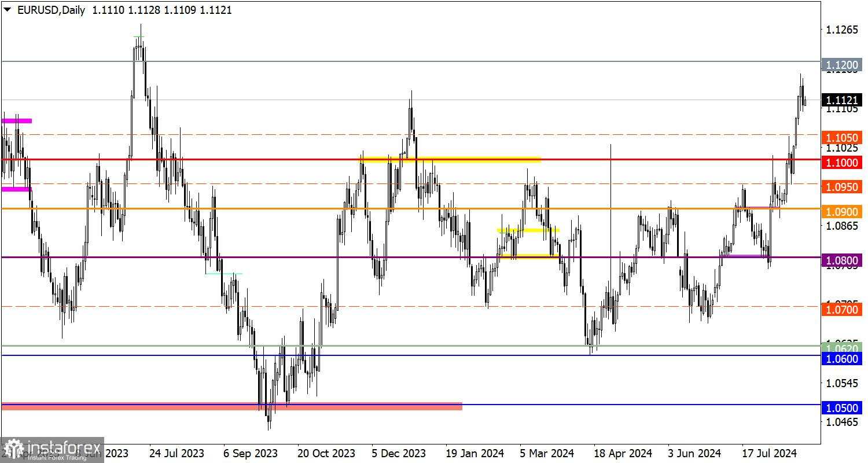
Task: Click the 5 Dec 2023 date label
Action: pos(399,453)
